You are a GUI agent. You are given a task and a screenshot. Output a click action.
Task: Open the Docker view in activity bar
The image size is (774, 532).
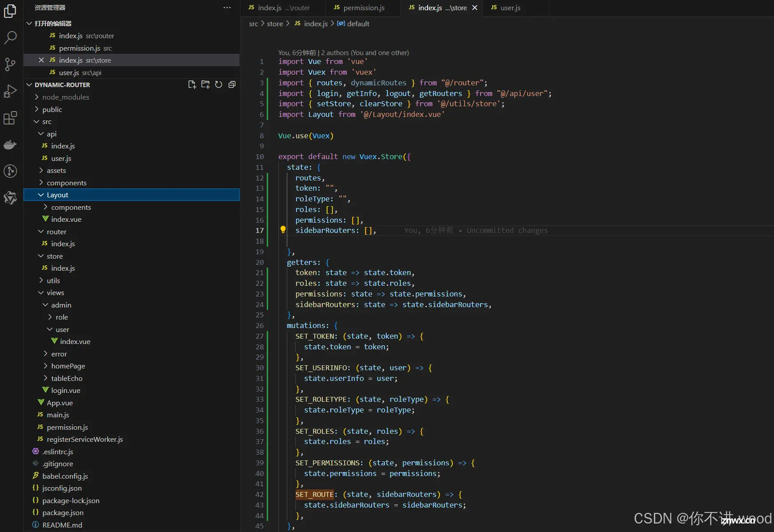point(10,144)
